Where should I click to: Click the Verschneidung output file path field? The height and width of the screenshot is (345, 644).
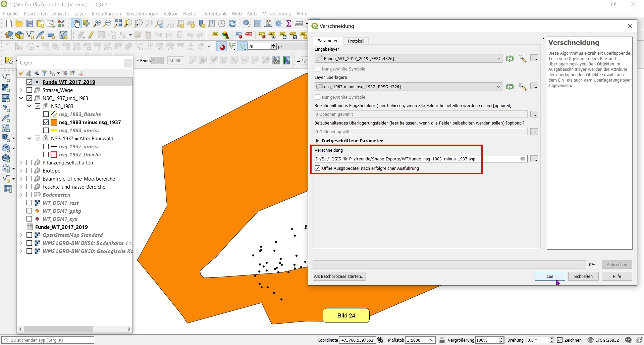pos(416,159)
